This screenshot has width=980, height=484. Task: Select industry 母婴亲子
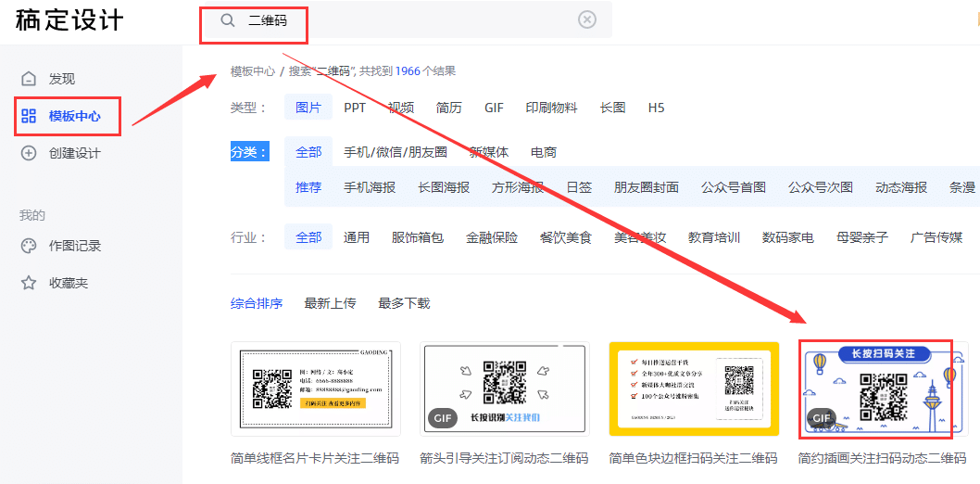[x=862, y=237]
